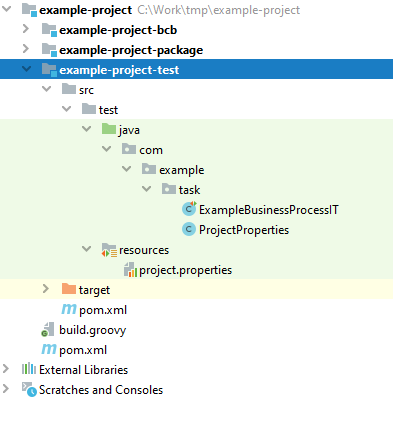Collapse the example-project-test module

(x=26, y=69)
